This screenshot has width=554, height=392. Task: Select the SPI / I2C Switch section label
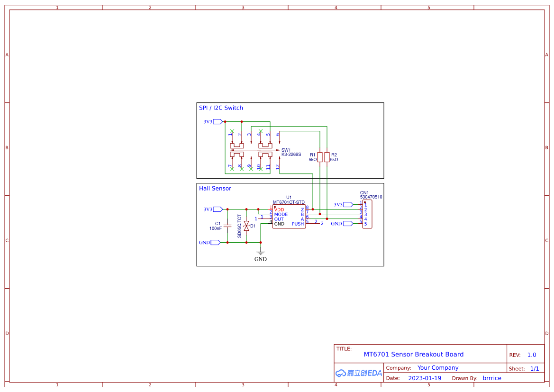coord(221,108)
